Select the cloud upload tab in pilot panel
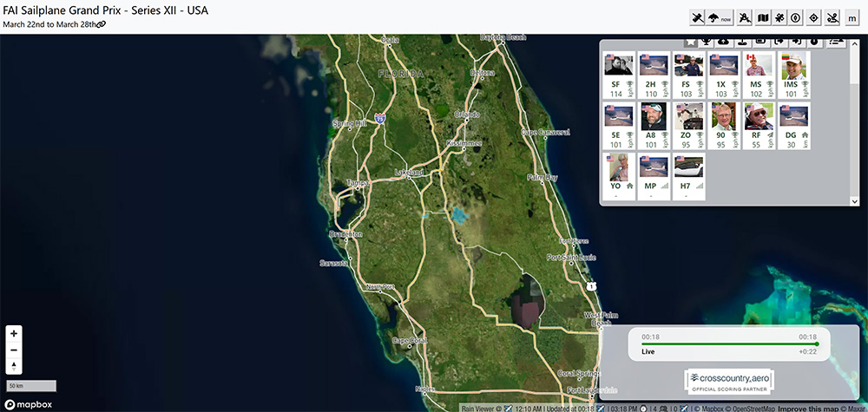868x412 pixels. point(724,41)
